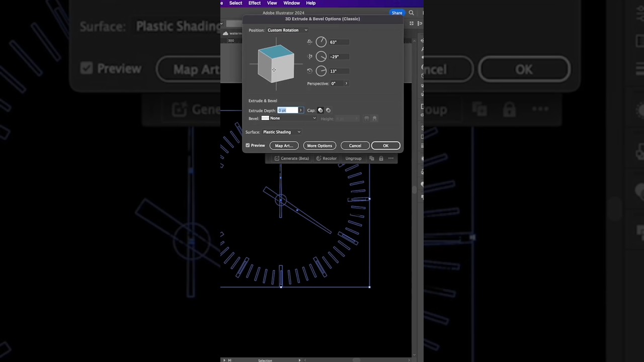Click the search magnifier icon
Image resolution: width=644 pixels, height=362 pixels.
(x=411, y=13)
